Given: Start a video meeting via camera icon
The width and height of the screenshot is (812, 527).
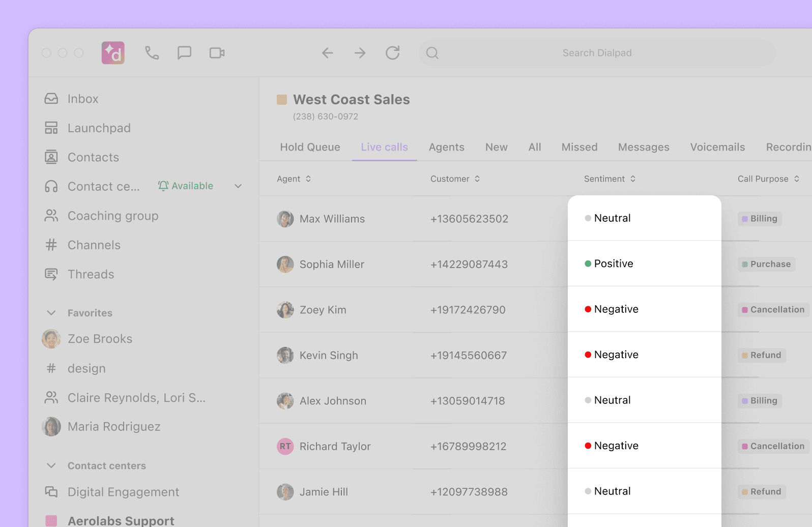Looking at the screenshot, I should (x=217, y=53).
